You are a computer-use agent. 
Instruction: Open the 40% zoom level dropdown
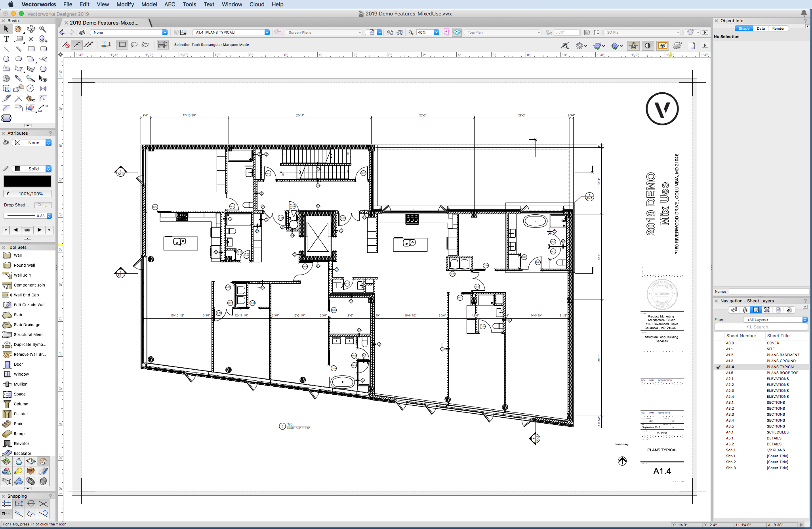pyautogui.click(x=436, y=32)
